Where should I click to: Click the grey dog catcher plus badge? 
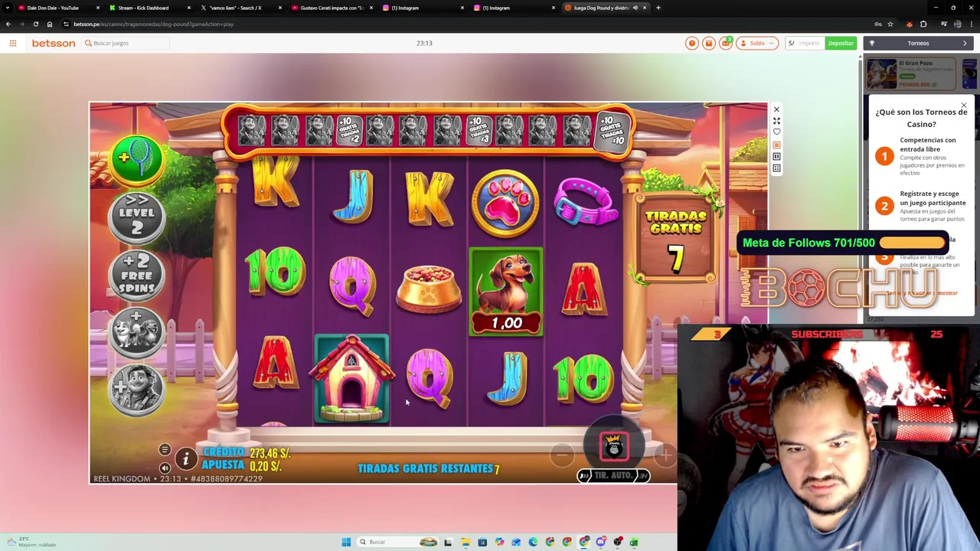click(x=136, y=390)
